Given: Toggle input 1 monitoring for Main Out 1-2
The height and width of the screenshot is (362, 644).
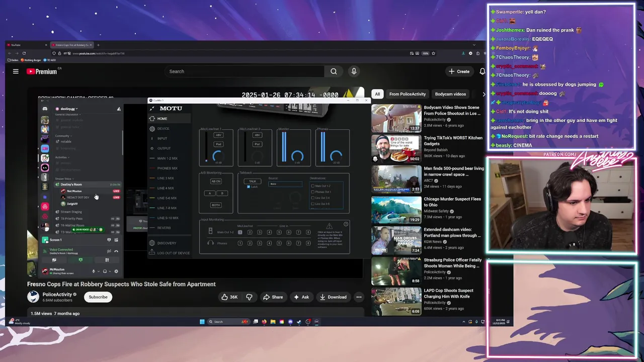Looking at the screenshot, I should [240, 232].
